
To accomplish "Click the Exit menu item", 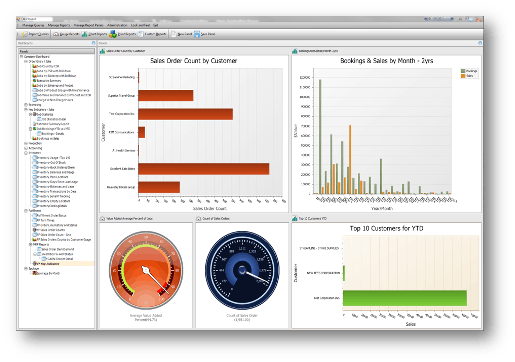I will (156, 25).
